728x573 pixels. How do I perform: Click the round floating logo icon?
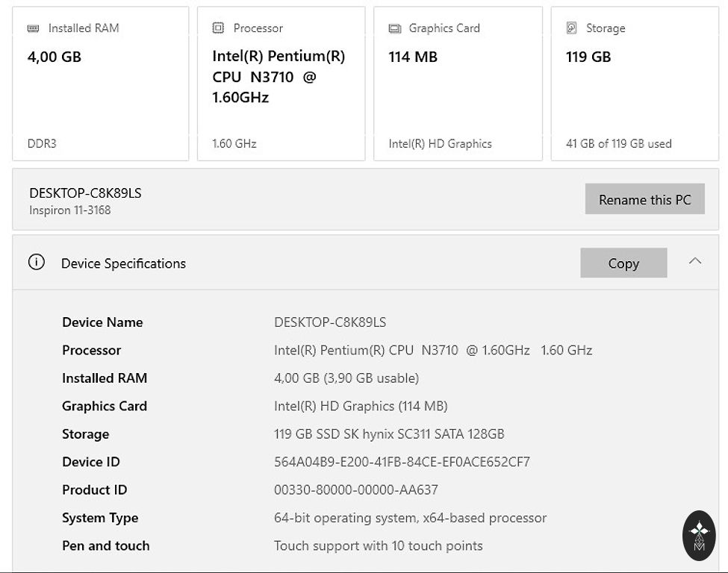[x=699, y=535]
